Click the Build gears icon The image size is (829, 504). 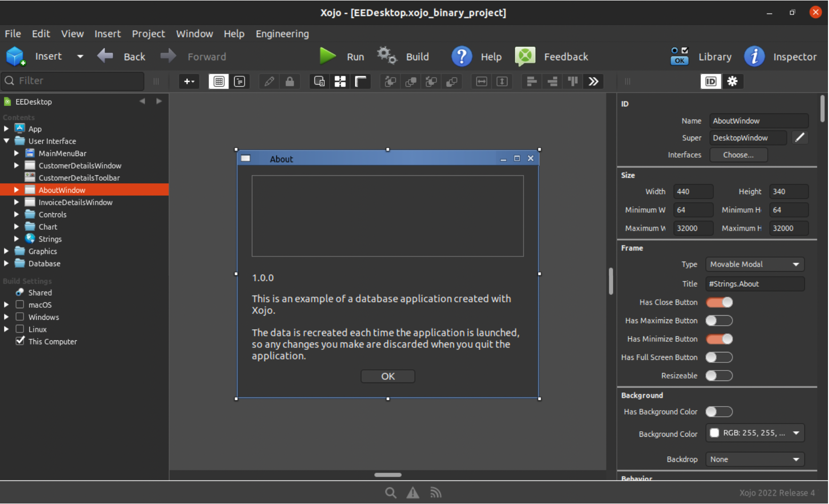[387, 56]
